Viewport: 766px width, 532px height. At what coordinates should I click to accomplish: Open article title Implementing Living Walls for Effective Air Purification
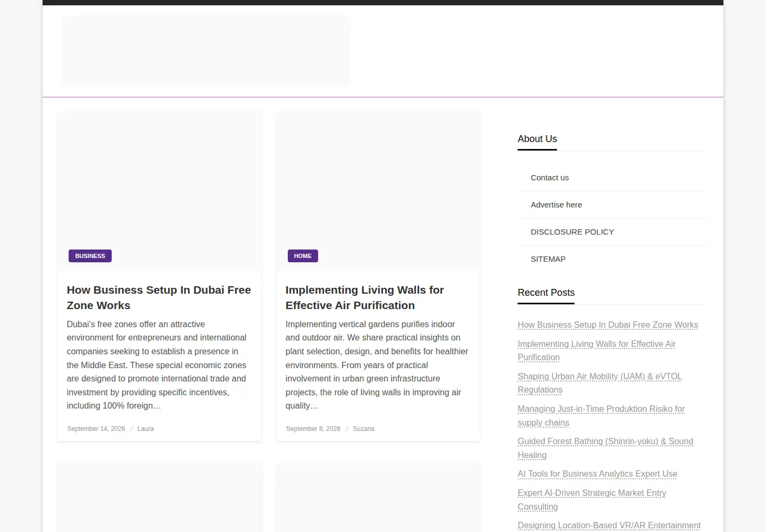pos(364,297)
